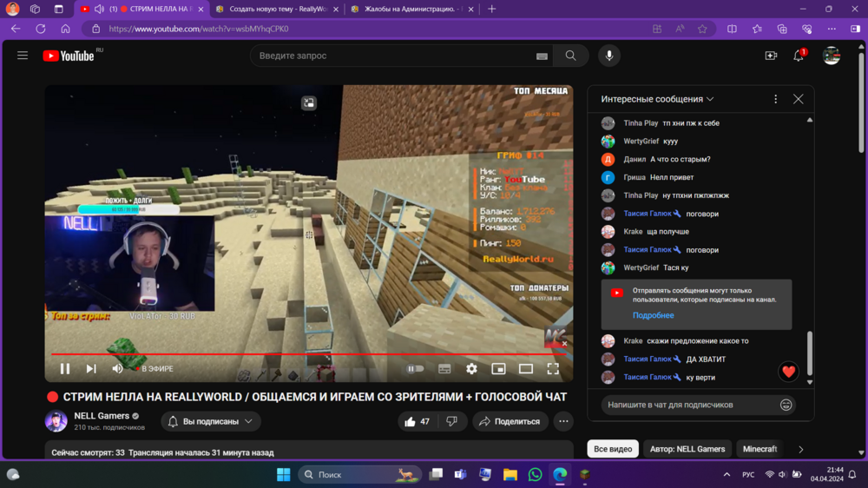Send a heart reaction in chat
This screenshot has height=488, width=868.
click(x=788, y=372)
